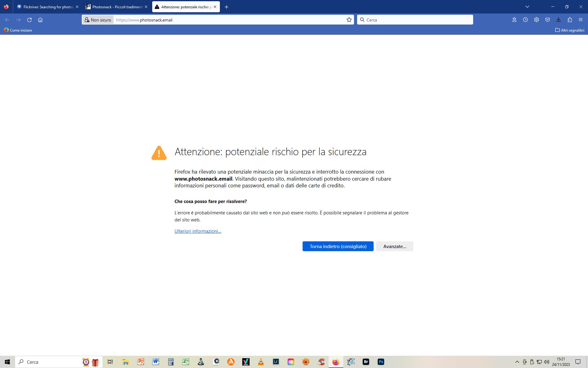Open the Avanzate... options
588x368 pixels.
click(x=394, y=246)
